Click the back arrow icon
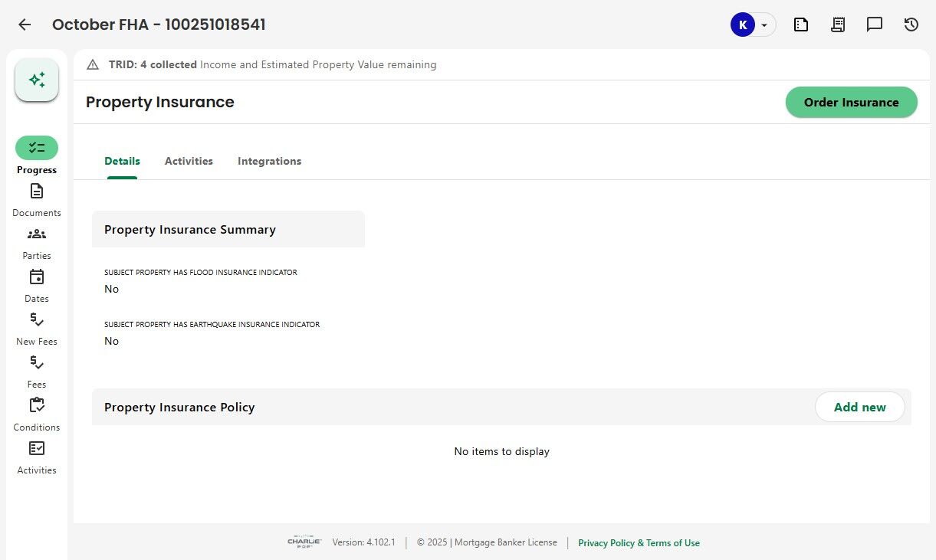The width and height of the screenshot is (936, 560). click(x=25, y=25)
